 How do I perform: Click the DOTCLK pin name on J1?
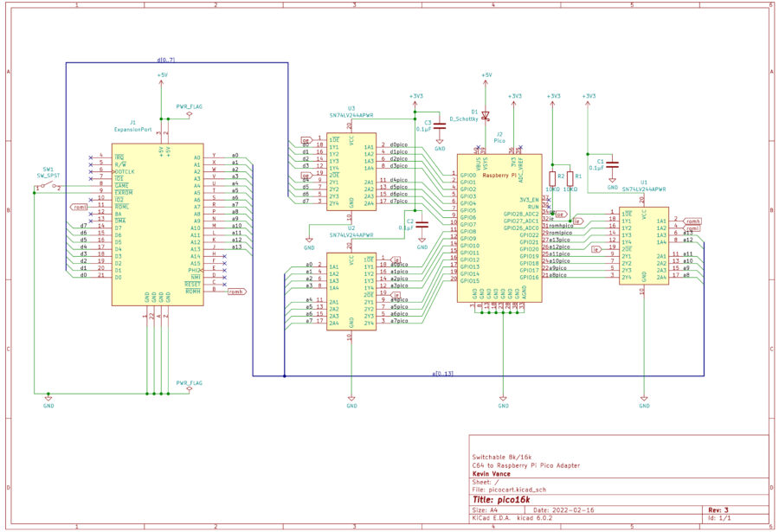[124, 171]
